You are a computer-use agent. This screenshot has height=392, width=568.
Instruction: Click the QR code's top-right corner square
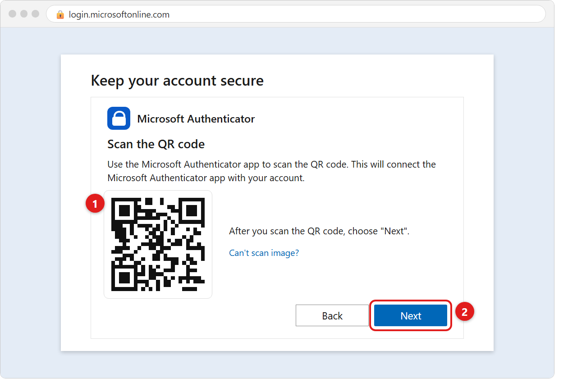(192, 210)
